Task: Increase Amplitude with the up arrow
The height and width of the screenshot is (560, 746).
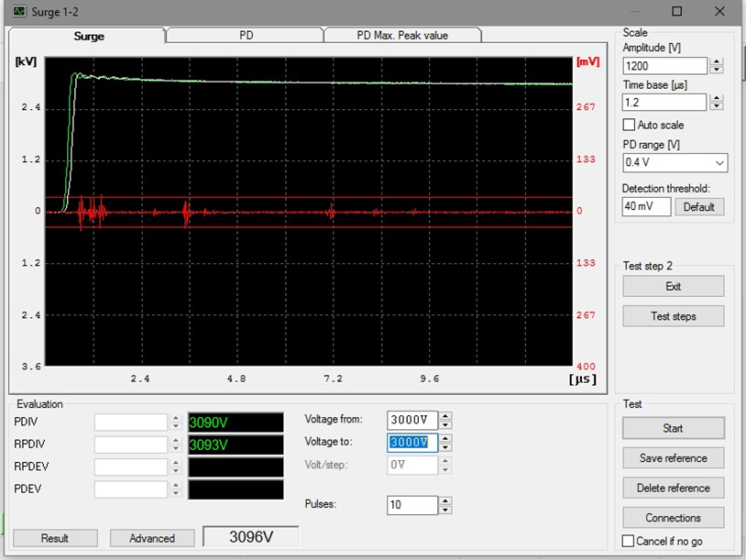Action: click(717, 61)
